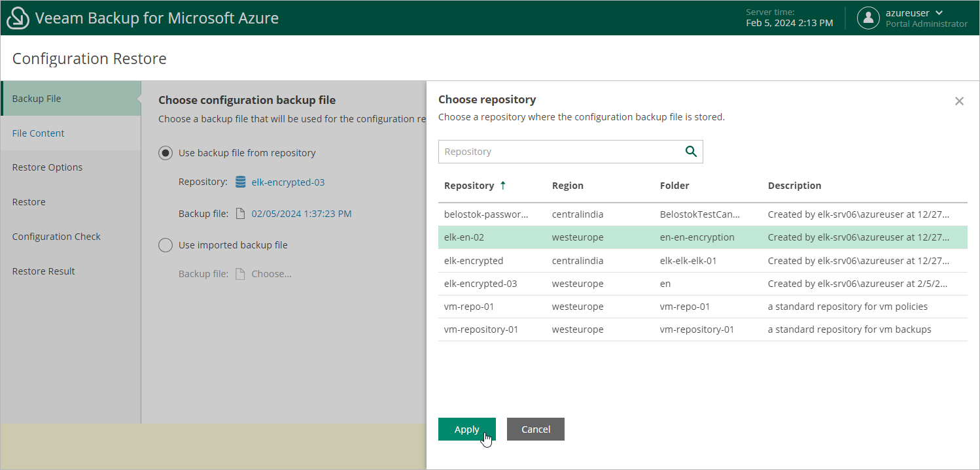980x470 pixels.
Task: Go to the Restore step
Action: click(x=71, y=202)
